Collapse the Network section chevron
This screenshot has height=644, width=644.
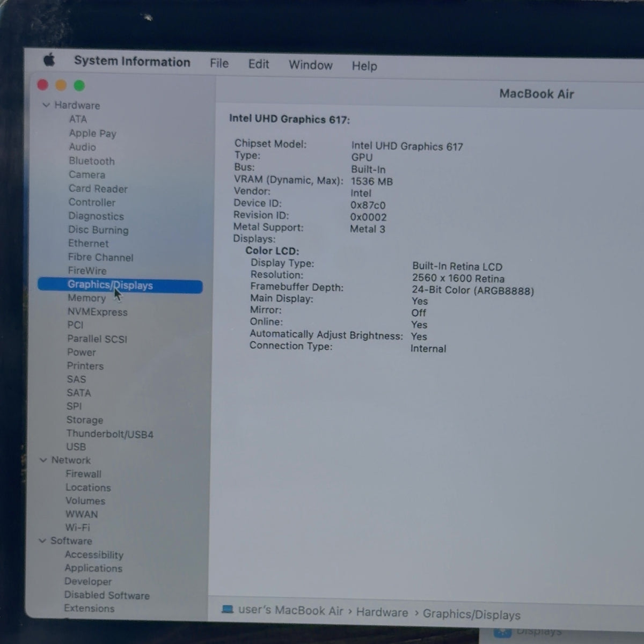tap(43, 460)
